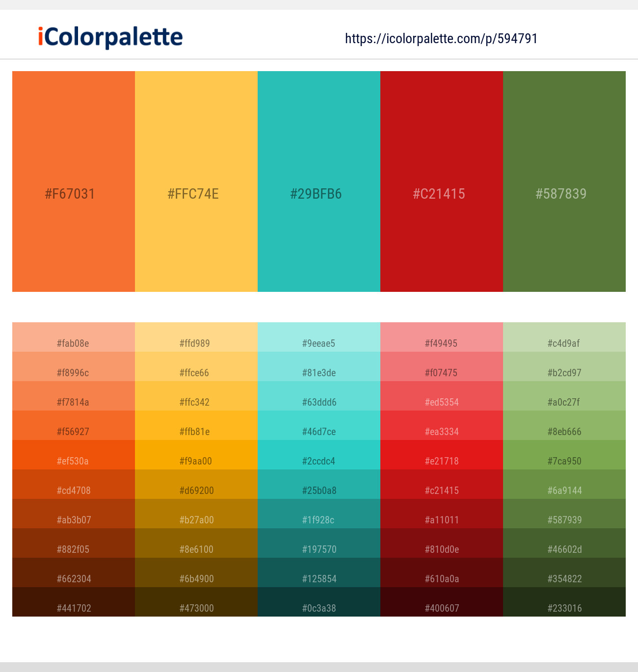Select the #7ca950 green shade
The width and height of the screenshot is (638, 672).
[564, 455]
